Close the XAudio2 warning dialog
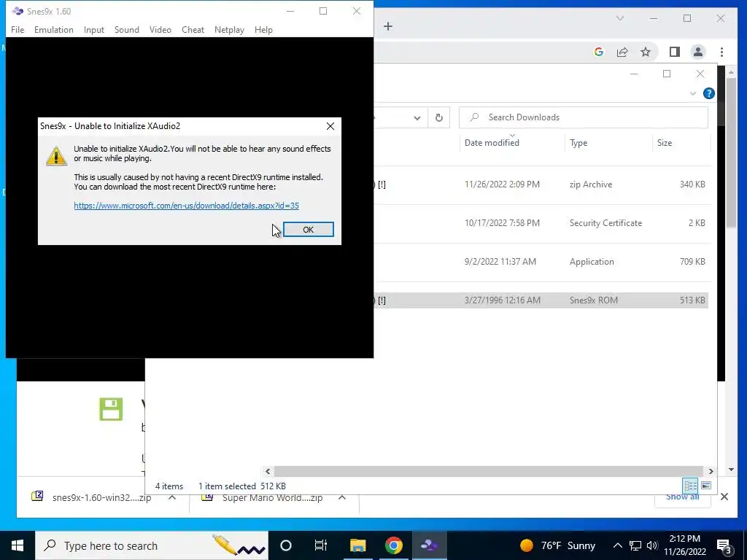 330,126
